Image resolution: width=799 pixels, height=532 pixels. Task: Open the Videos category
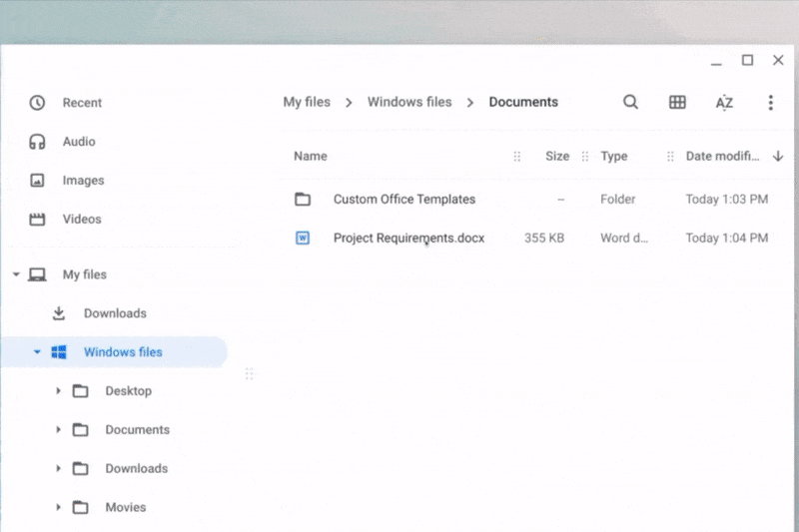pos(82,220)
